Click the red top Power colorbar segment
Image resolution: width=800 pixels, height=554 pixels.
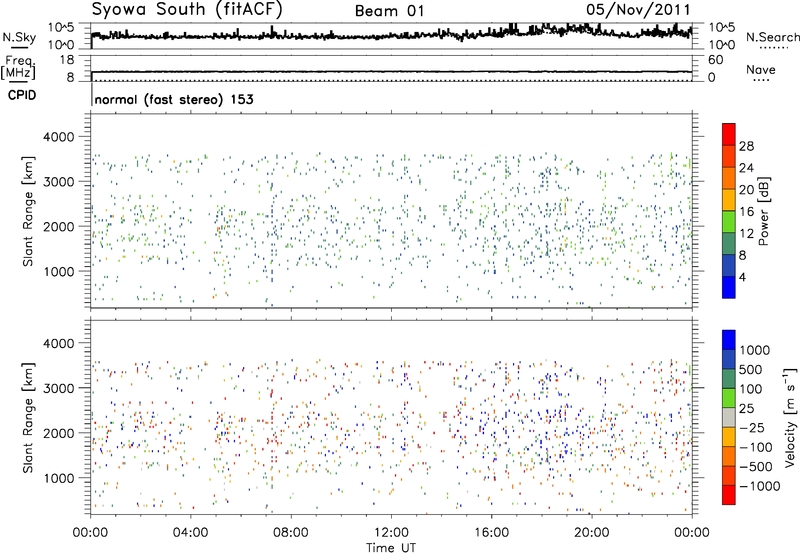pos(729,134)
